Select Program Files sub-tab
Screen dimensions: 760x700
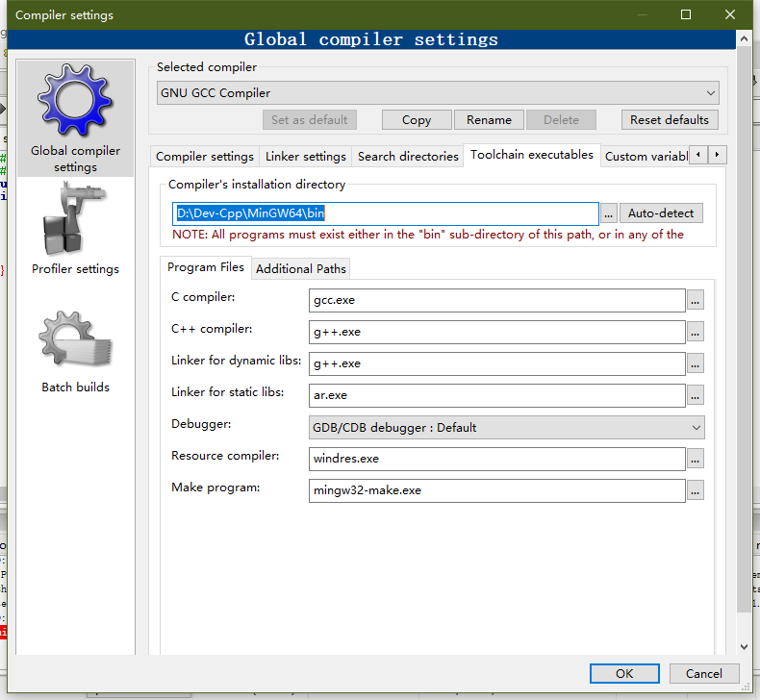(206, 267)
